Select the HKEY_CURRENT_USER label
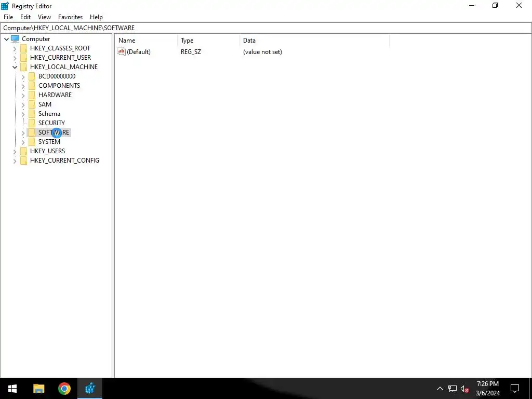This screenshot has height=399, width=532. tap(60, 58)
